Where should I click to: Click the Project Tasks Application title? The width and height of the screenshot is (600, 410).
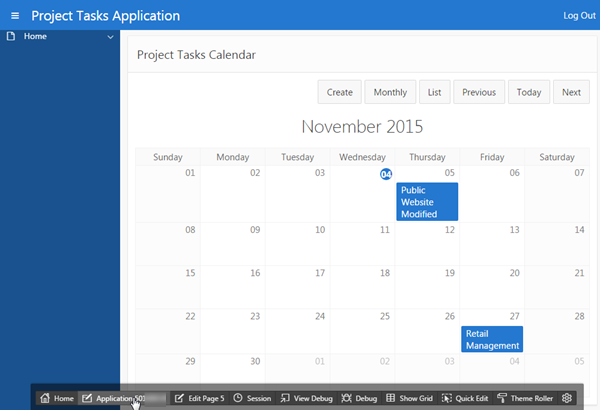pyautogui.click(x=106, y=16)
